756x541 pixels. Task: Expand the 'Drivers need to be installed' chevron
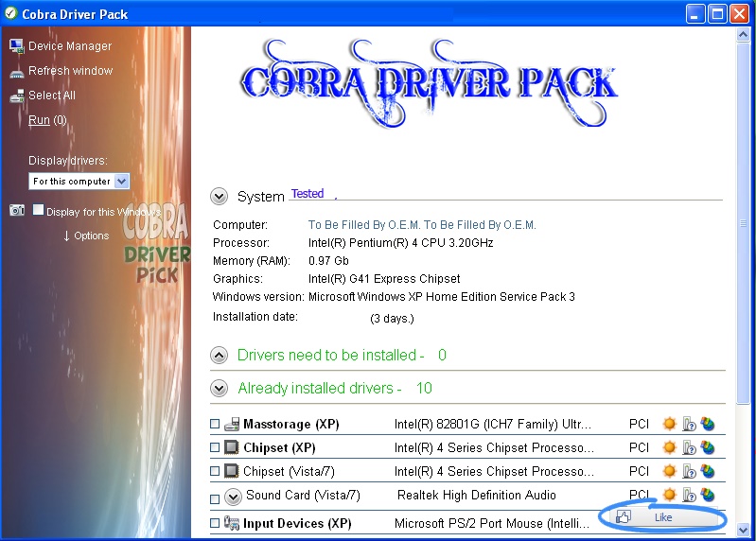(x=219, y=356)
